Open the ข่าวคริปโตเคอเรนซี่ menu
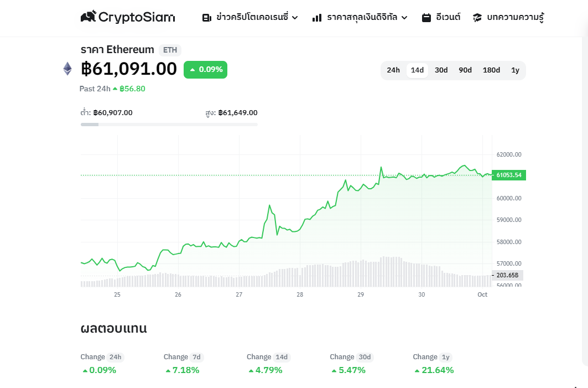Viewport: 588px width, 388px height. pyautogui.click(x=250, y=18)
